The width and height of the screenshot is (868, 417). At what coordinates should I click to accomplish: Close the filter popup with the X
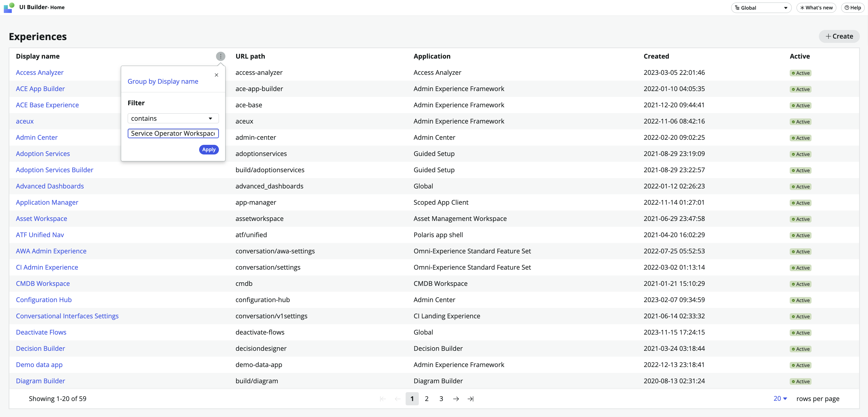(x=217, y=75)
